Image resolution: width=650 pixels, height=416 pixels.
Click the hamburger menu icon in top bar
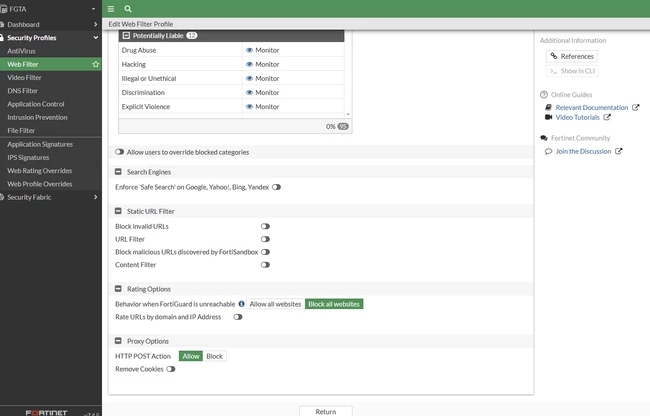point(111,9)
